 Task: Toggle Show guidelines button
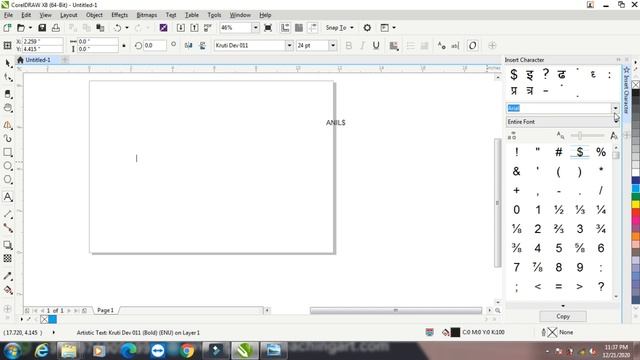[x=313, y=28]
